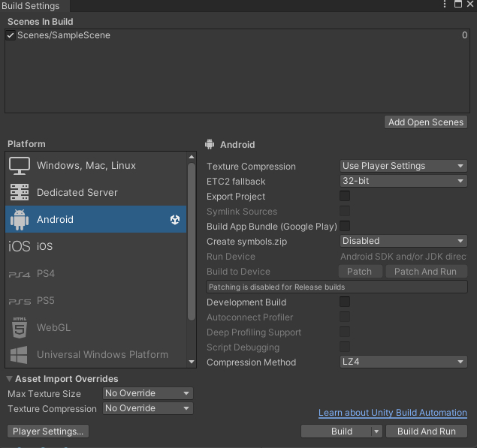The image size is (477, 448).
Task: Open Learn about Unity Build Automation link
Action: click(x=392, y=413)
